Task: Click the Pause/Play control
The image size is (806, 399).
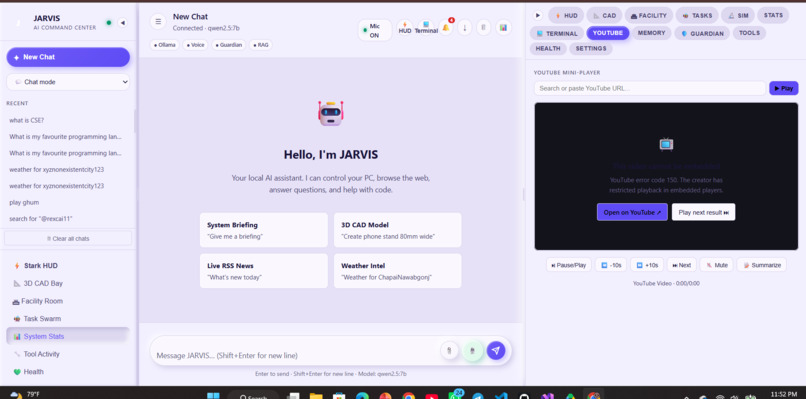Action: click(569, 265)
